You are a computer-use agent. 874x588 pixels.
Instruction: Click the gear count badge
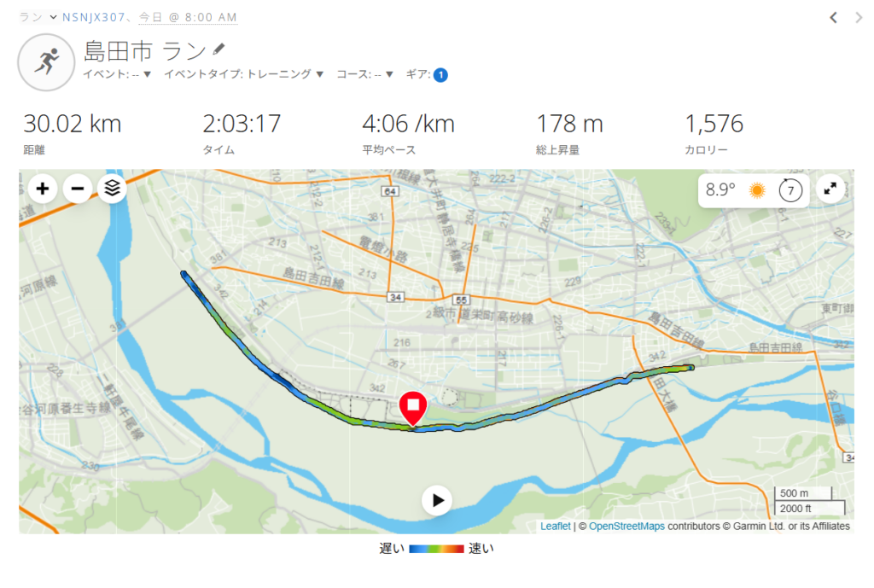tap(440, 75)
